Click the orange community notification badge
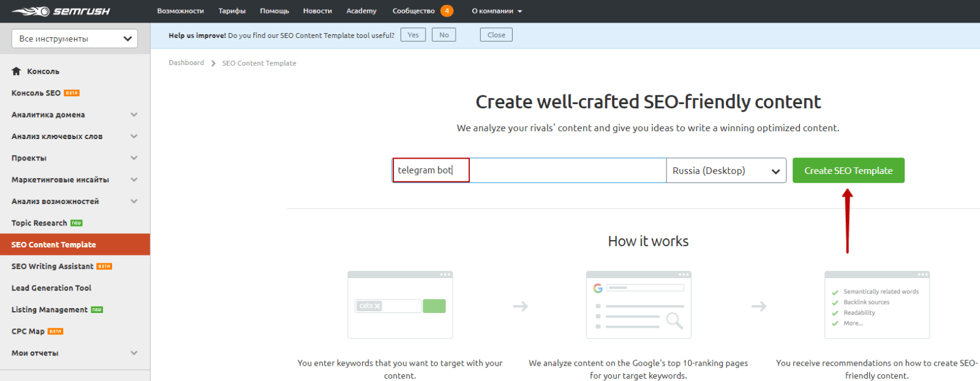Image resolution: width=980 pixels, height=381 pixels. 447,11
